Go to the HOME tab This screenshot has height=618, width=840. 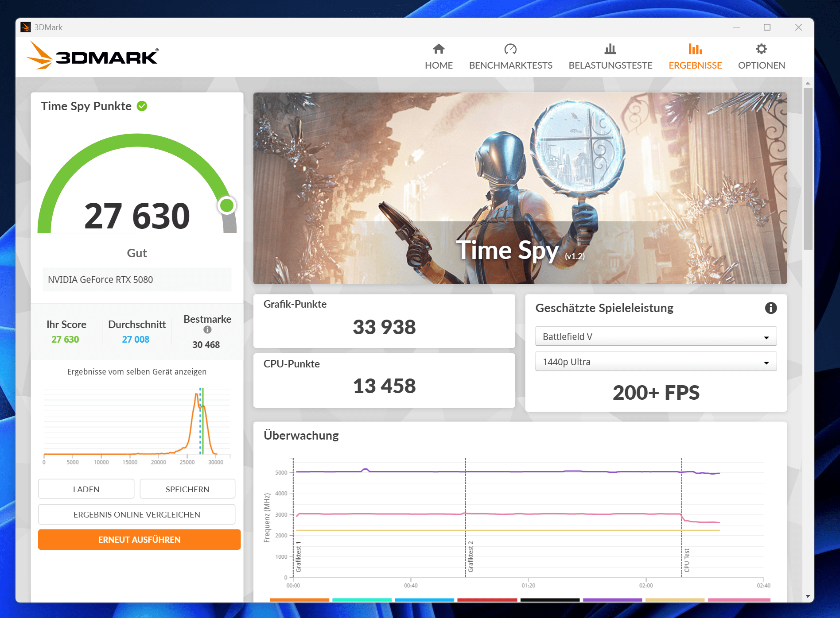point(439,57)
